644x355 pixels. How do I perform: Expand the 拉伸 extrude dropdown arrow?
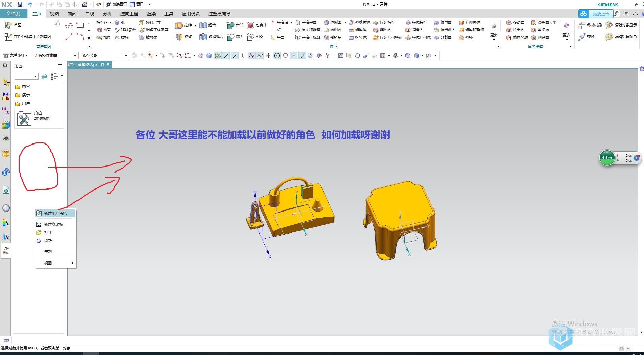tap(195, 25)
